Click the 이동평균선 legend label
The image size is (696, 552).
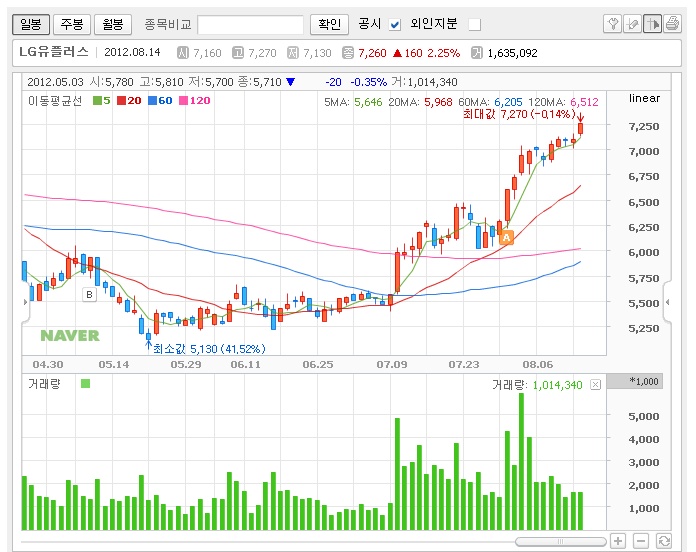click(x=55, y=101)
